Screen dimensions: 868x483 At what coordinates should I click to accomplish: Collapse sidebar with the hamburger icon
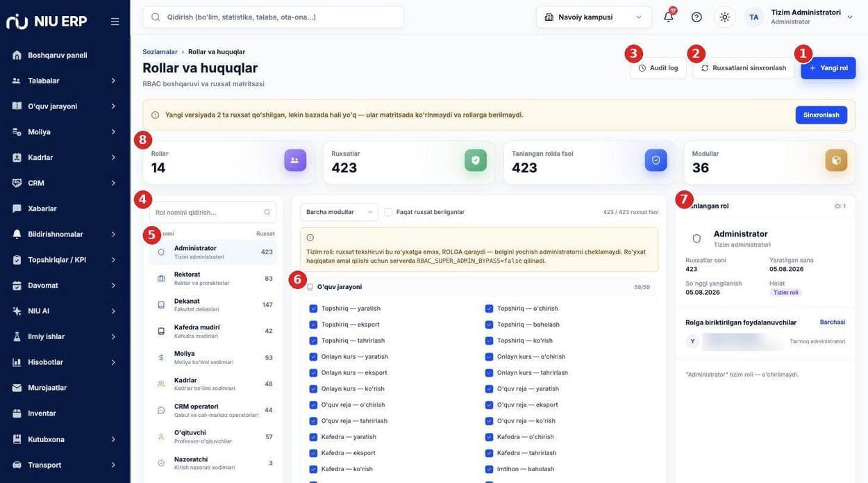pos(115,22)
